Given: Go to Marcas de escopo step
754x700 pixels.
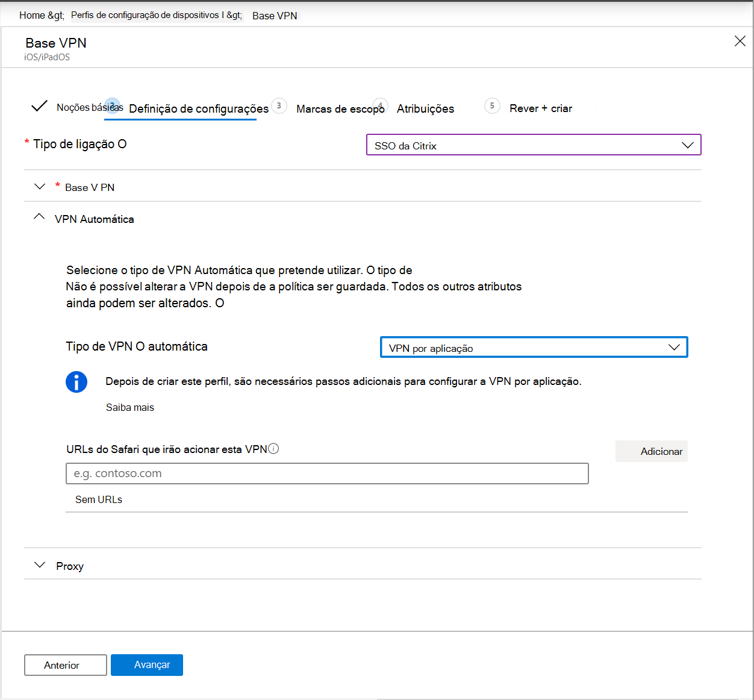Looking at the screenshot, I should 340,109.
